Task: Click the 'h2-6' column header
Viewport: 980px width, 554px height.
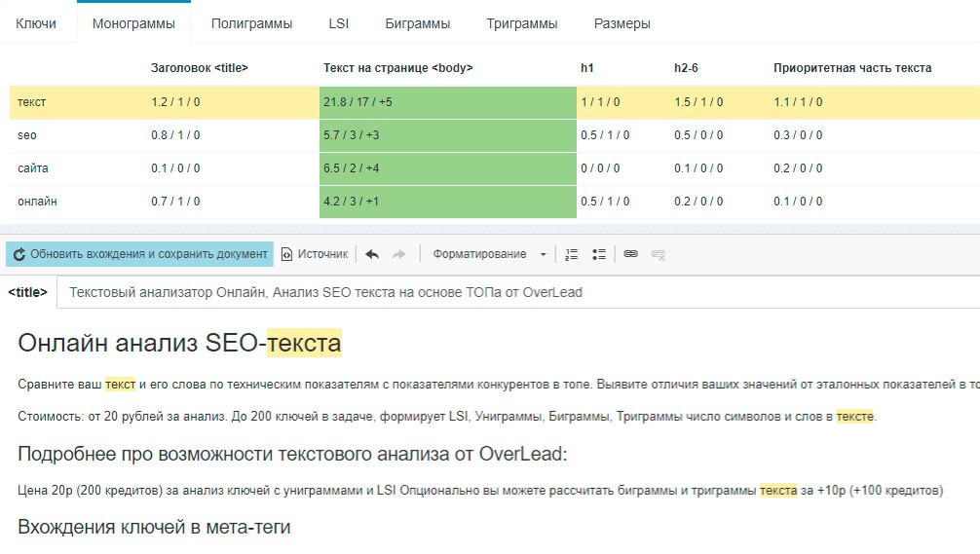Action: pyautogui.click(x=686, y=68)
